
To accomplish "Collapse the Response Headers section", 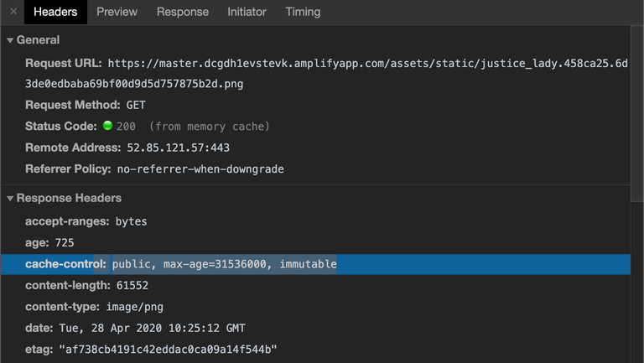I will pyautogui.click(x=11, y=199).
